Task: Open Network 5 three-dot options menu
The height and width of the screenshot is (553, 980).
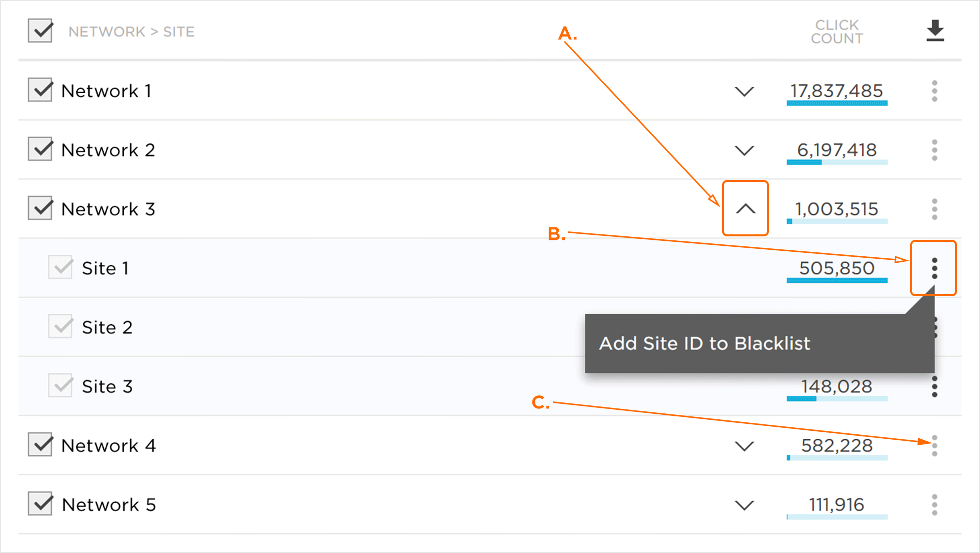Action: click(x=934, y=505)
